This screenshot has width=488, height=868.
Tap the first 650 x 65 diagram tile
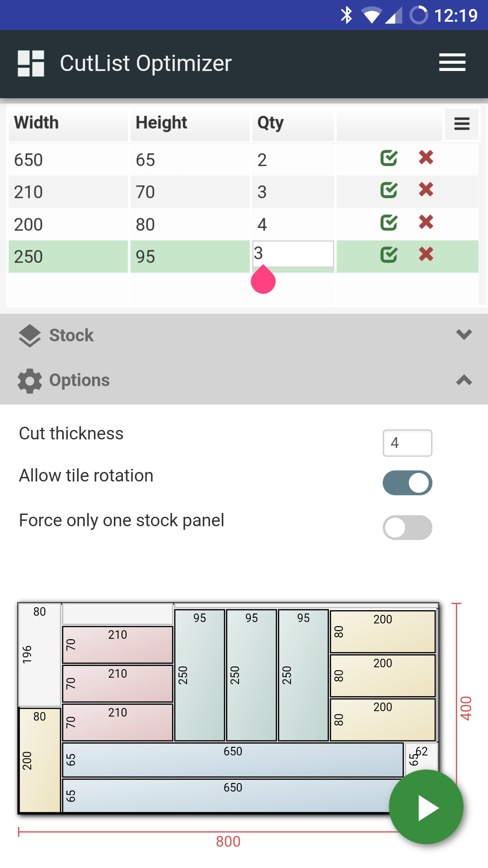coord(233,759)
